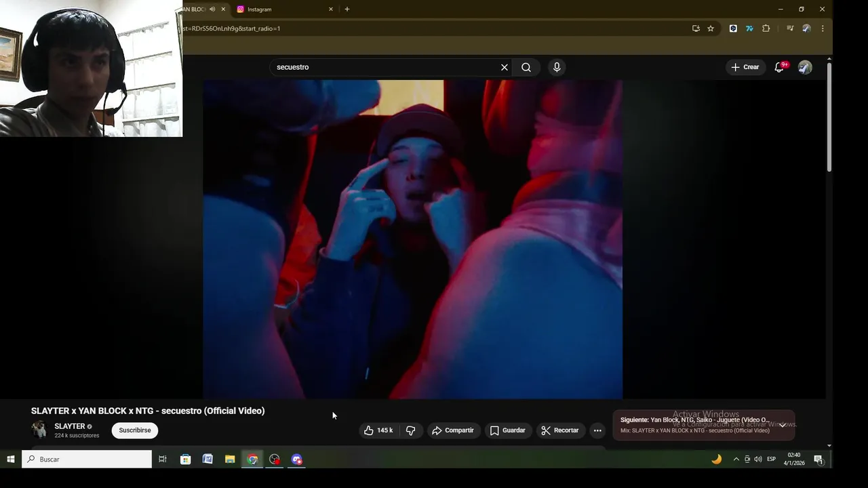
Task: Mute the YouTube tab audio icon
Action: click(212, 9)
